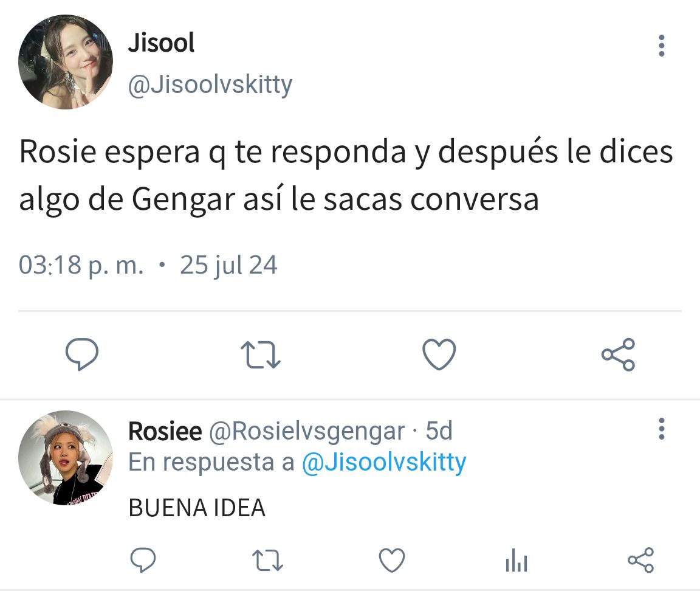Open the @Rosielvsgengar handle
This screenshot has height=591, width=700.
[307, 432]
